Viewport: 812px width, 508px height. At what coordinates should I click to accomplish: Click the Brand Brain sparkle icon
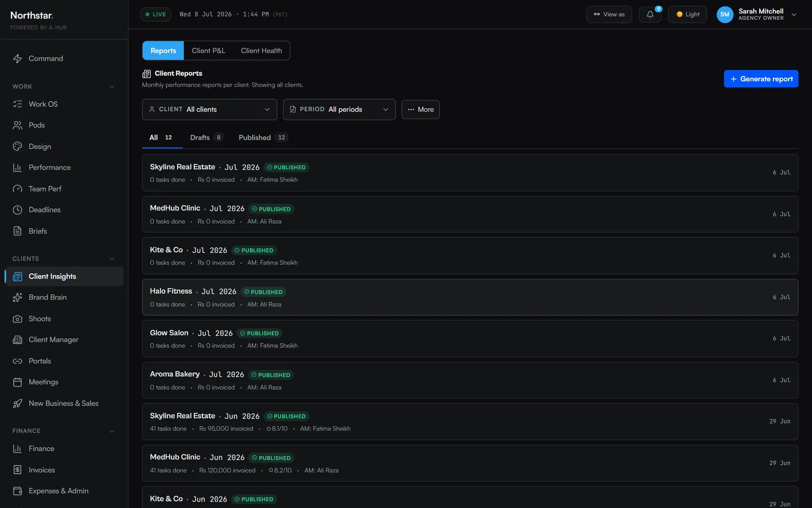[17, 298]
